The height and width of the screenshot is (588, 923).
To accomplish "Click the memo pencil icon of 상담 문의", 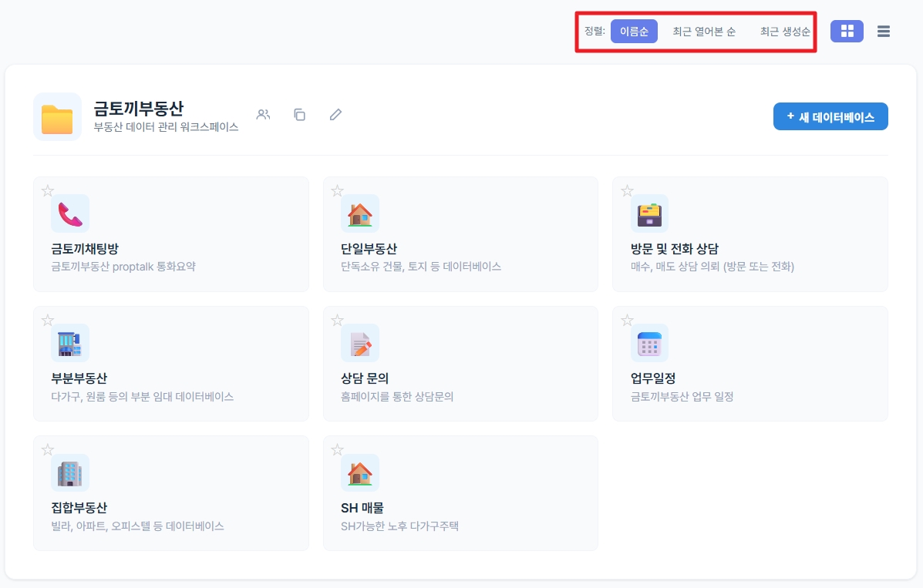I will coord(359,343).
